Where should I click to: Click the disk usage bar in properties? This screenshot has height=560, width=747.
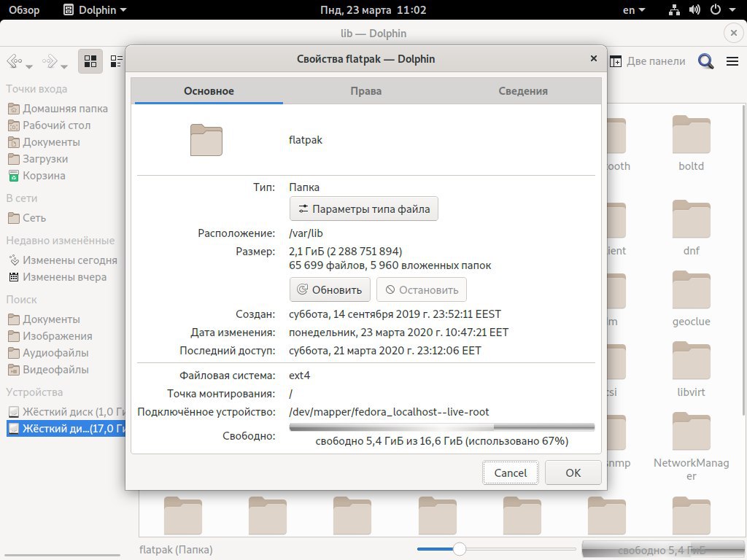click(x=441, y=427)
